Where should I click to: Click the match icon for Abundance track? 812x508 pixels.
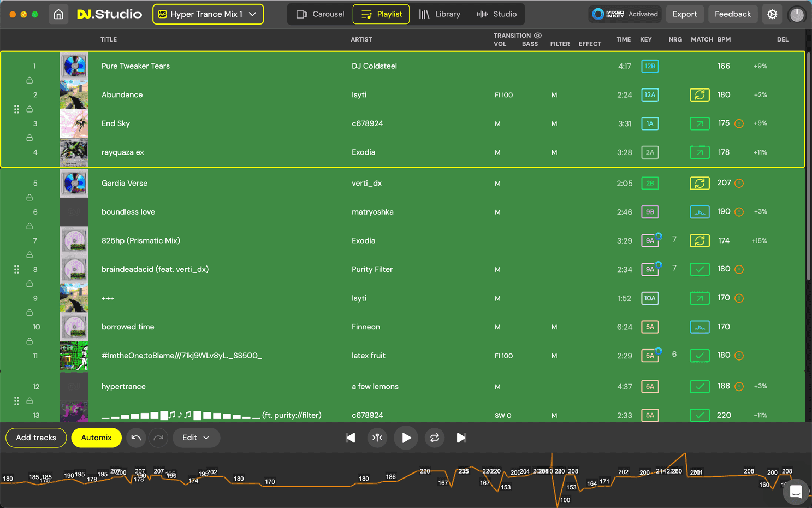click(x=699, y=95)
